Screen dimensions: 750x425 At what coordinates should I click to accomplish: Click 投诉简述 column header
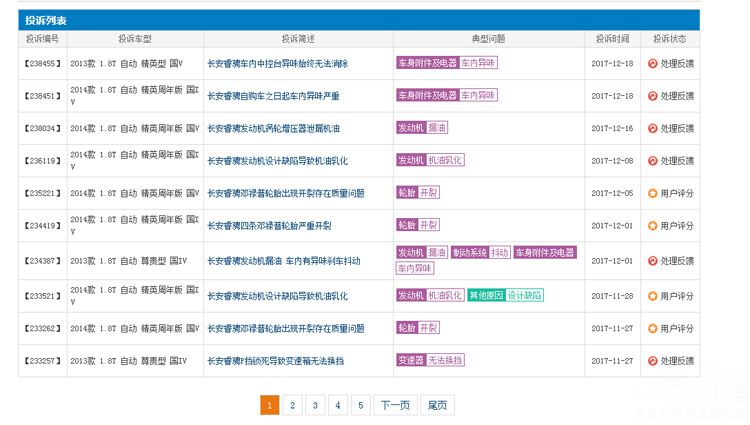(298, 39)
